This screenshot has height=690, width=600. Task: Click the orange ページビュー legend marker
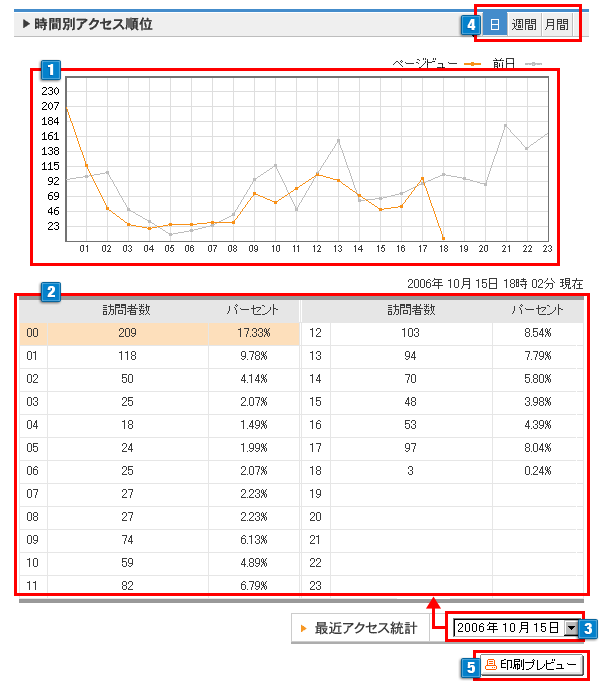click(x=472, y=63)
